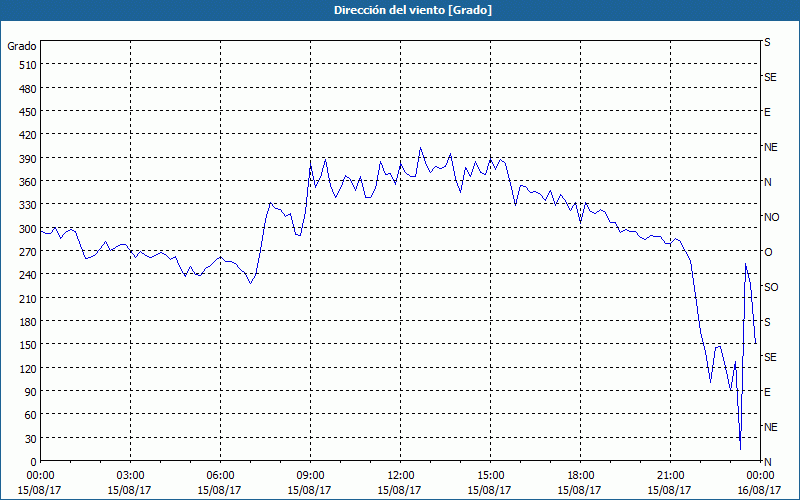Select the "NE" compass label near 390 gridline
Screen dimensions: 800x500
coord(770,147)
